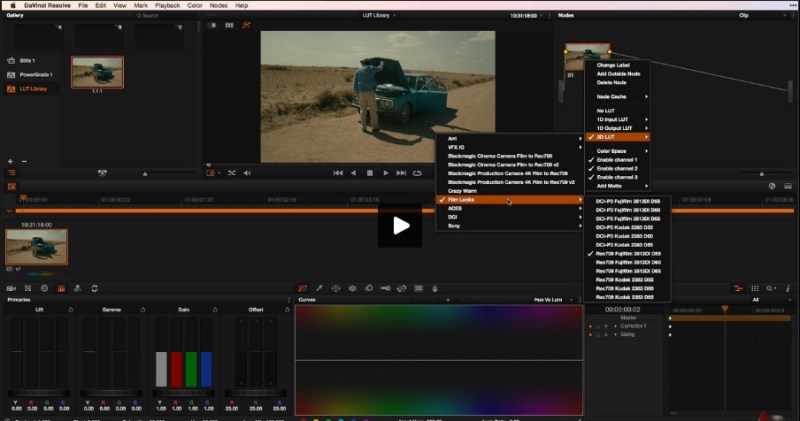
Task: Click the loop playback icon
Action: [417, 173]
